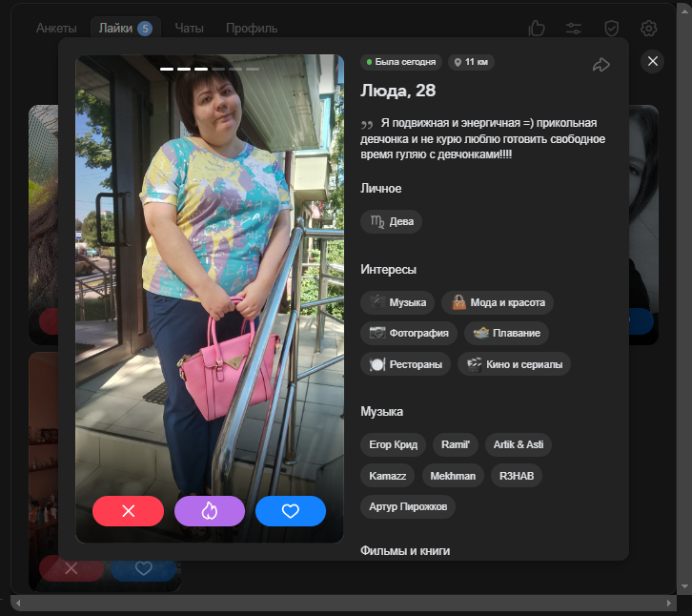The width and height of the screenshot is (692, 616).
Task: Select the R3HAB music chip
Action: point(517,476)
